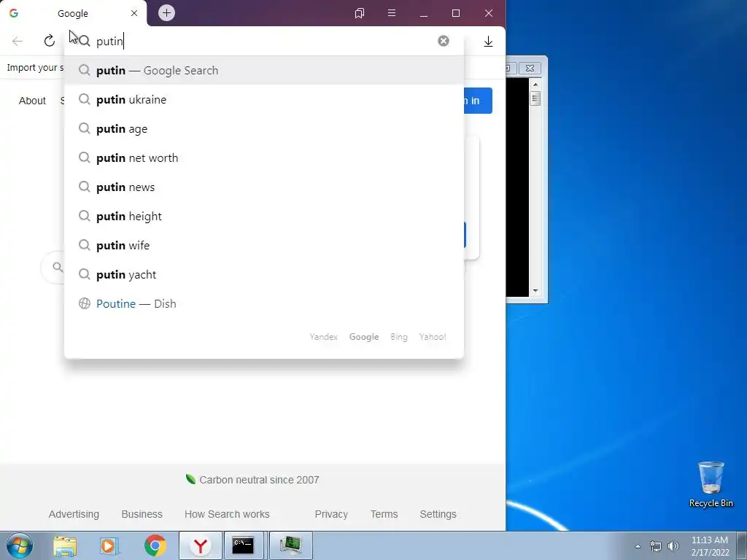Image resolution: width=747 pixels, height=560 pixels.
Task: Open the Advertising footer link
Action: tap(74, 514)
